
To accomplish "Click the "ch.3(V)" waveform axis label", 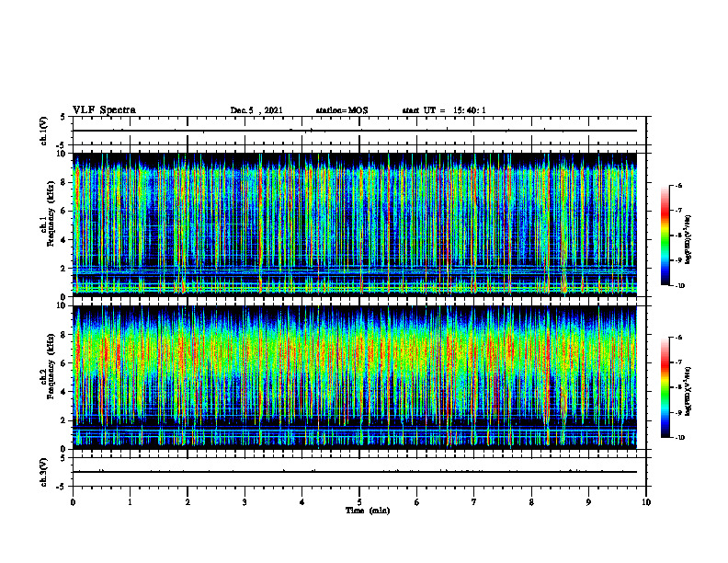I will pyautogui.click(x=44, y=472).
